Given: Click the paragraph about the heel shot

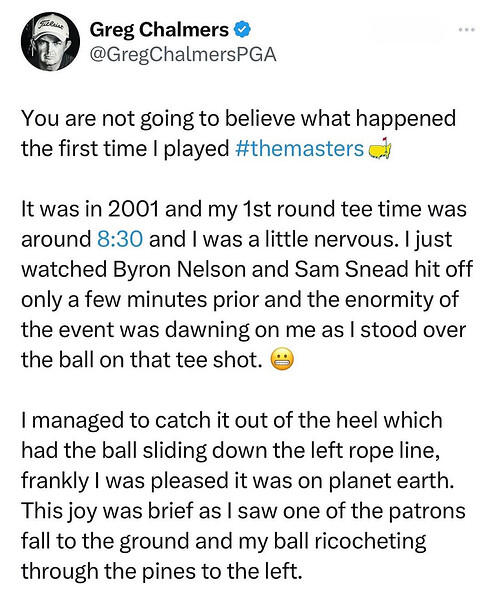Looking at the screenshot, I should click(x=243, y=496).
